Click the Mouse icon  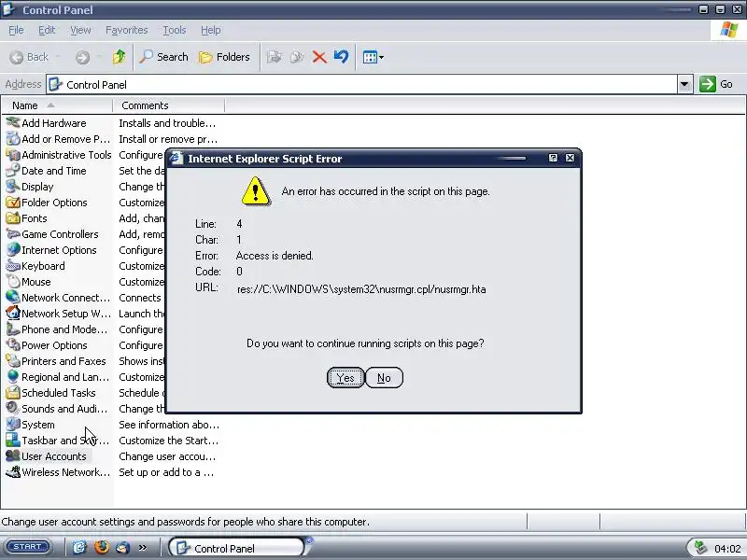point(13,282)
